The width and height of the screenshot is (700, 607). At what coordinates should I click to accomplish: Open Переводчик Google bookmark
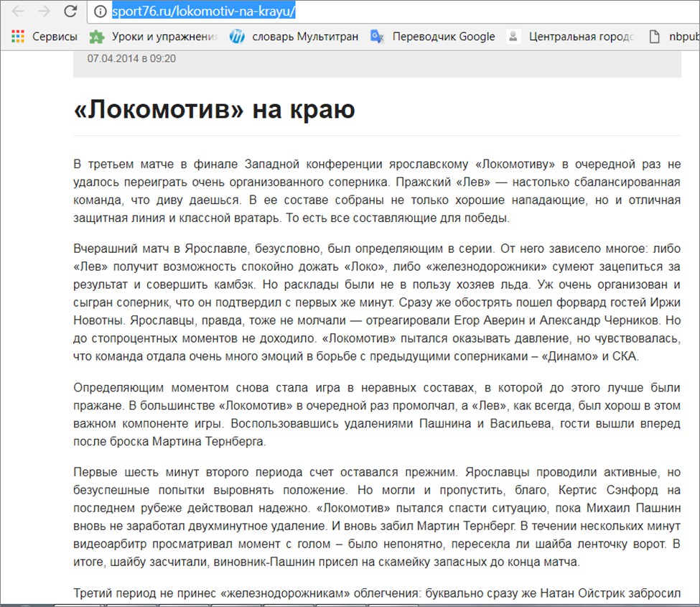click(x=444, y=37)
